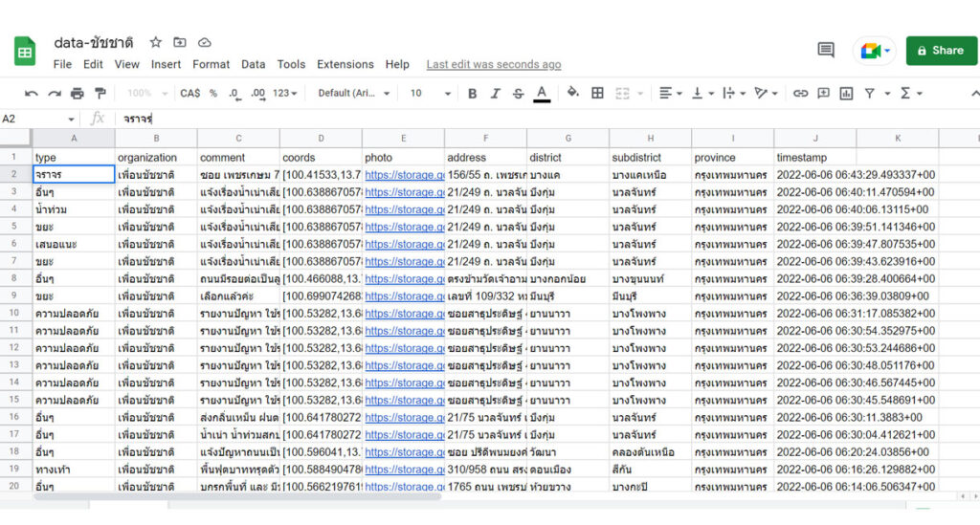
Task: Increase decimal places
Action: click(x=257, y=94)
